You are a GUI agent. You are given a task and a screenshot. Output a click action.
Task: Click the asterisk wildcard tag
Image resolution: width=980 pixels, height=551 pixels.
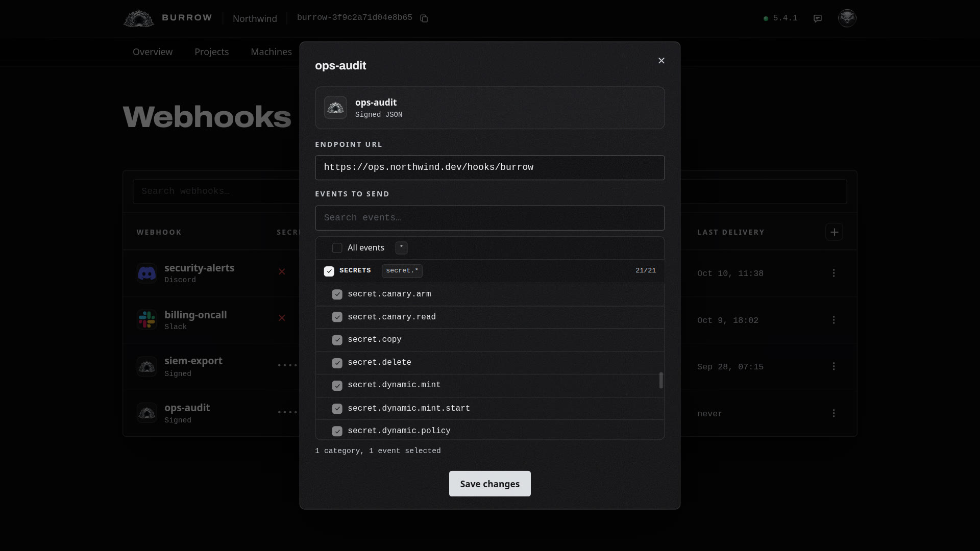coord(401,247)
